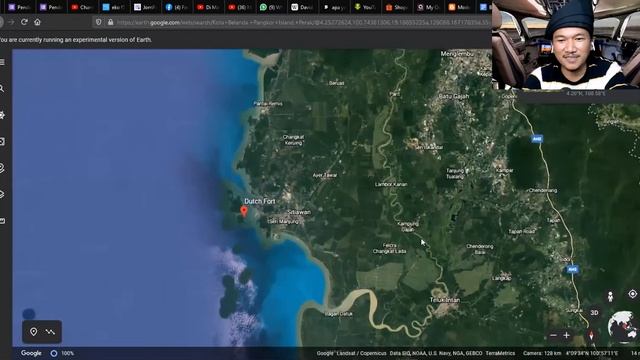Screen dimensions: 640x360
Task: Switch to the first Pend browser tab
Action: point(20,7)
